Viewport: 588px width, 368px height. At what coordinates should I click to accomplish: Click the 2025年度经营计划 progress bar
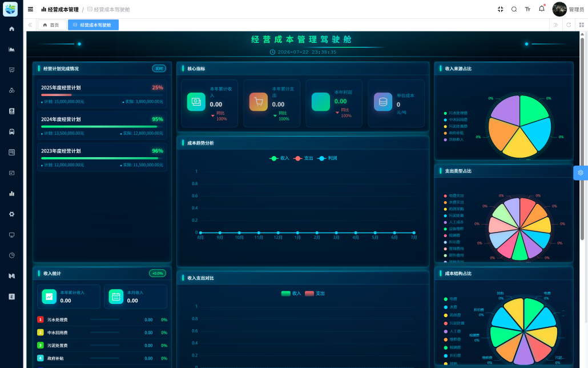(102, 95)
